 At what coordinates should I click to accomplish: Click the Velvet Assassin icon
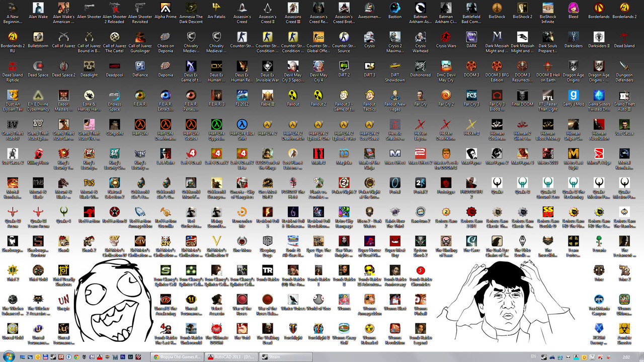(x=216, y=305)
